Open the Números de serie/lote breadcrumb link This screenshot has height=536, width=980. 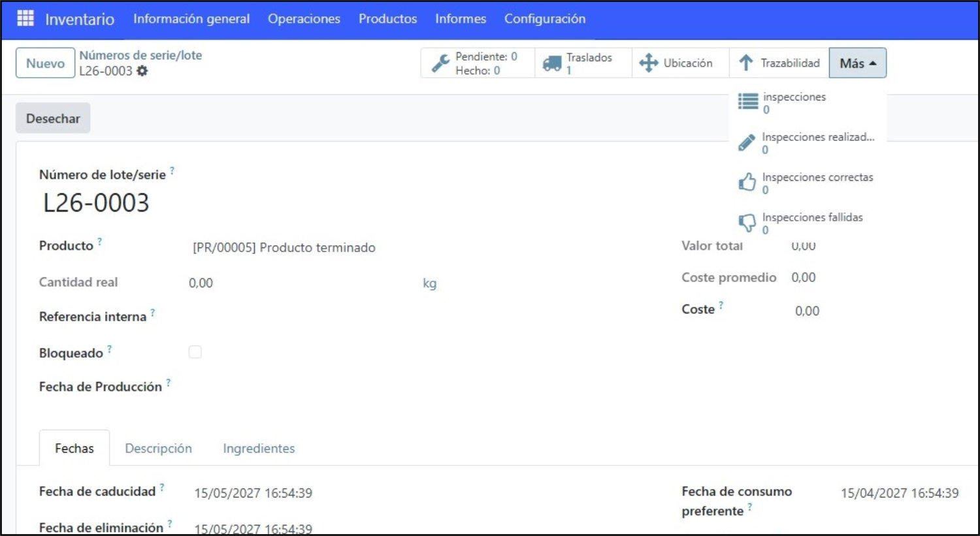point(140,55)
